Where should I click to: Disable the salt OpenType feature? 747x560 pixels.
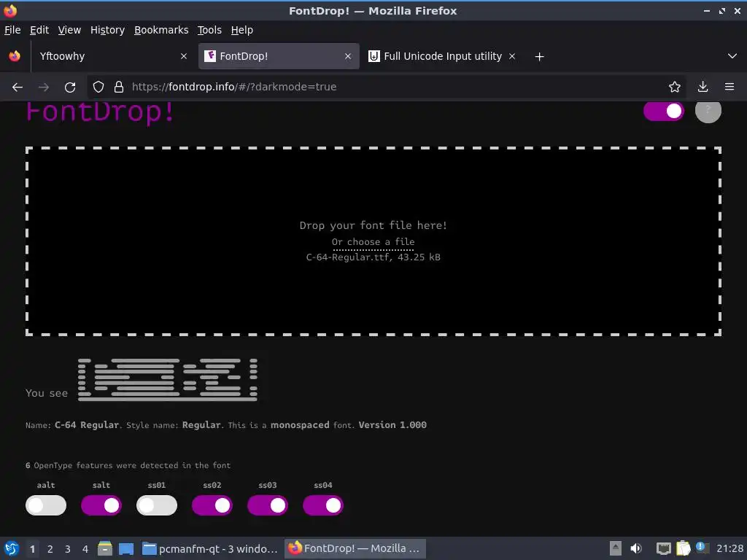click(101, 505)
